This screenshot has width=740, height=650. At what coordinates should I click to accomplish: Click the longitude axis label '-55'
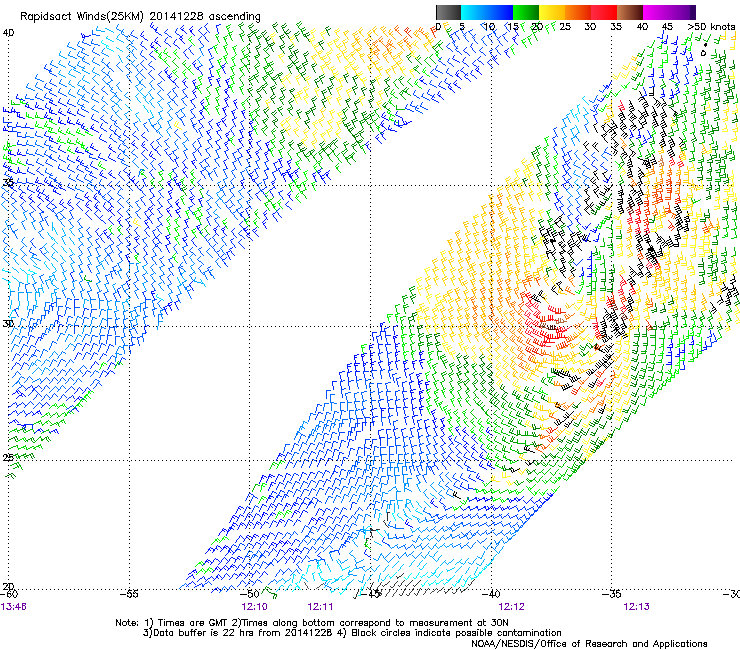[129, 594]
